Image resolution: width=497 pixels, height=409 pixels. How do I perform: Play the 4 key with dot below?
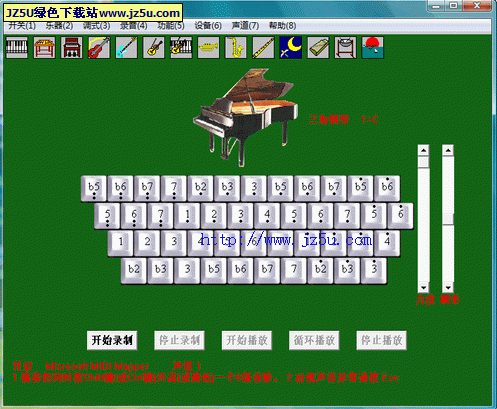point(267,216)
